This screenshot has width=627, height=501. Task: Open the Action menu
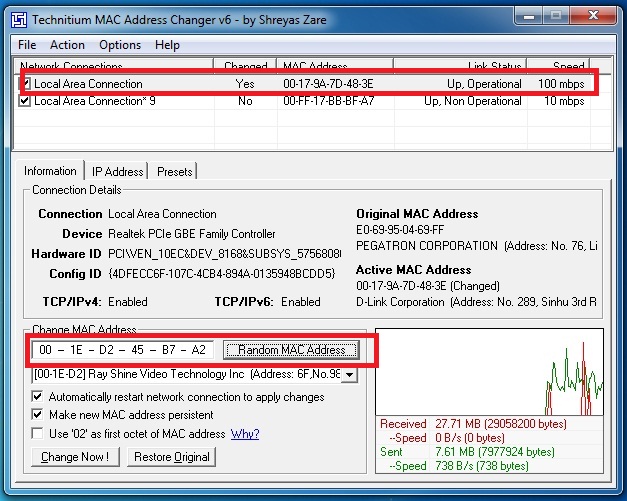coord(67,45)
